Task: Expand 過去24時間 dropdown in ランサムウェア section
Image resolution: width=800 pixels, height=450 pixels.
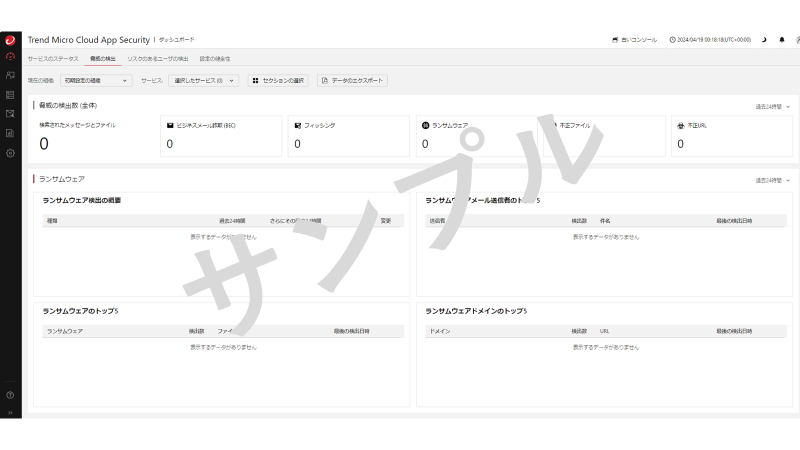Action: (x=773, y=180)
